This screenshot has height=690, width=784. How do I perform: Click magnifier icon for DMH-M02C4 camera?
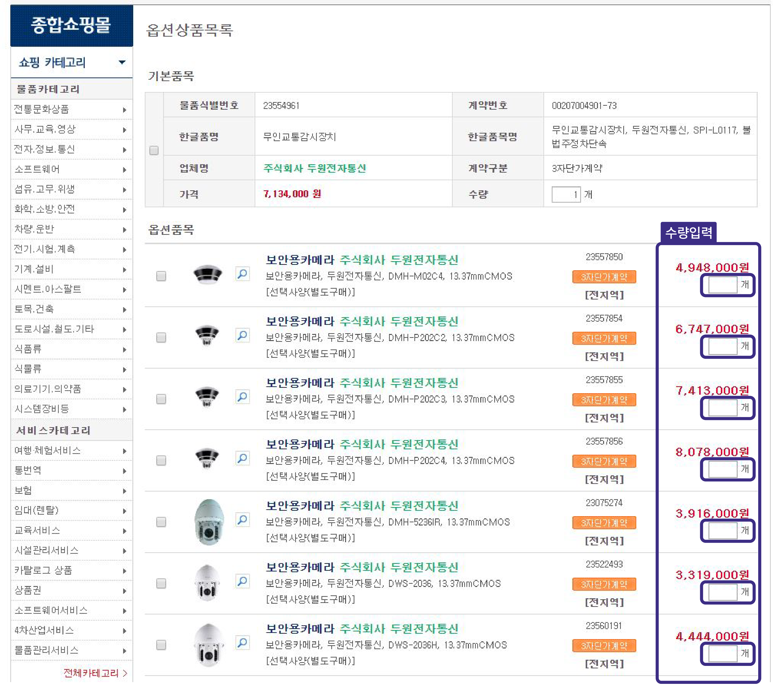click(242, 274)
